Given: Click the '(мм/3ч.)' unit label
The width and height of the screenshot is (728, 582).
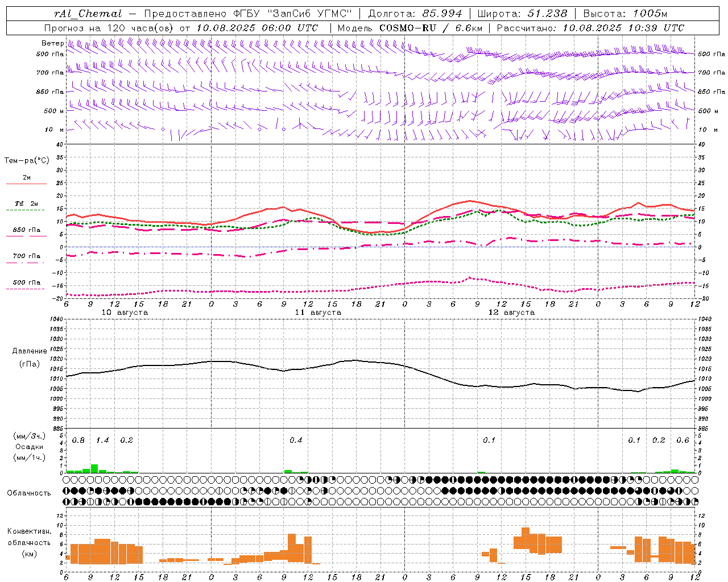Looking at the screenshot, I should [30, 436].
